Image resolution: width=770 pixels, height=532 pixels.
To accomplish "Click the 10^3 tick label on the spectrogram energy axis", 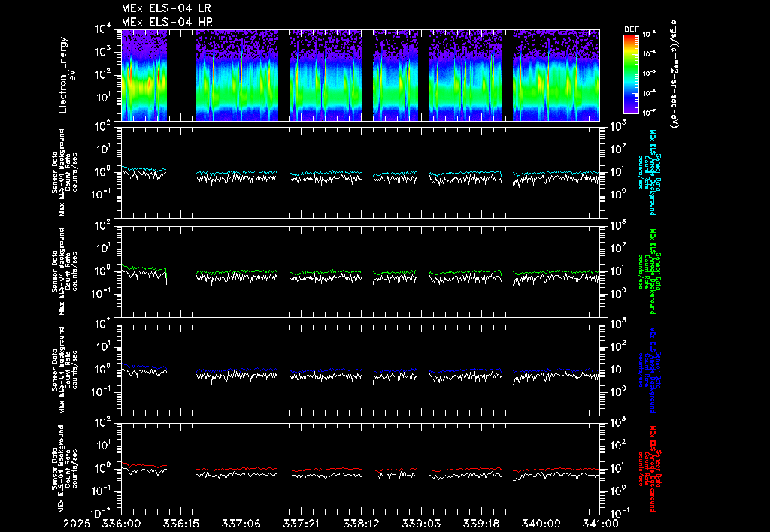I will pos(103,53).
